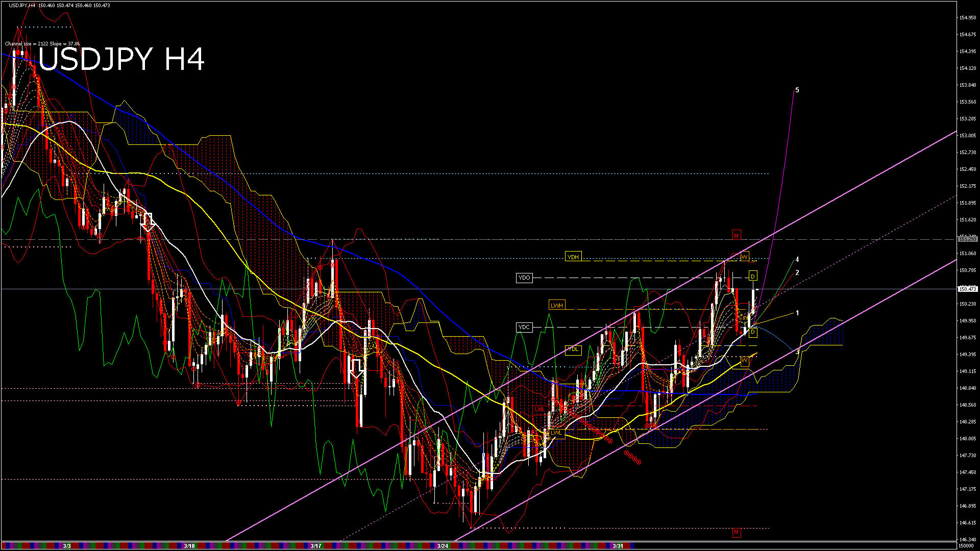The height and width of the screenshot is (551, 980).
Task: Click the 148.005 price axis label
Action: [x=968, y=439]
